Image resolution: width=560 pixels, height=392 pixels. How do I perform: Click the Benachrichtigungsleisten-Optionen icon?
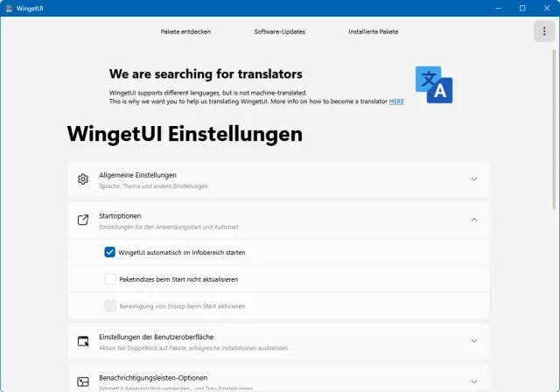click(83, 381)
